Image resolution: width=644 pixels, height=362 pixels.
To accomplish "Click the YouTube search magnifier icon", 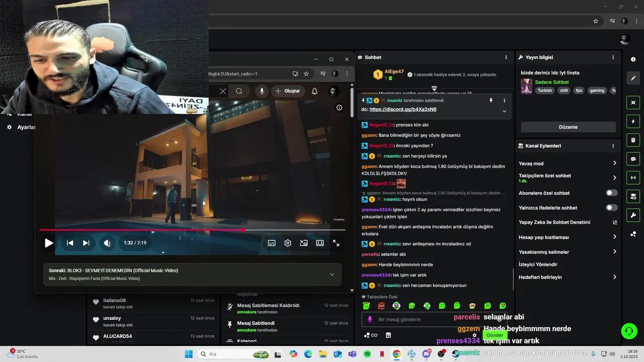I will click(239, 91).
